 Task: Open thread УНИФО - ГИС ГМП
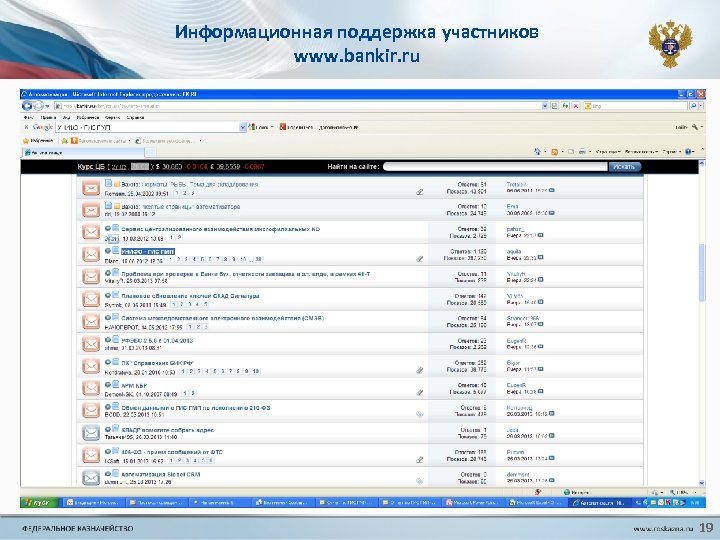(x=148, y=252)
